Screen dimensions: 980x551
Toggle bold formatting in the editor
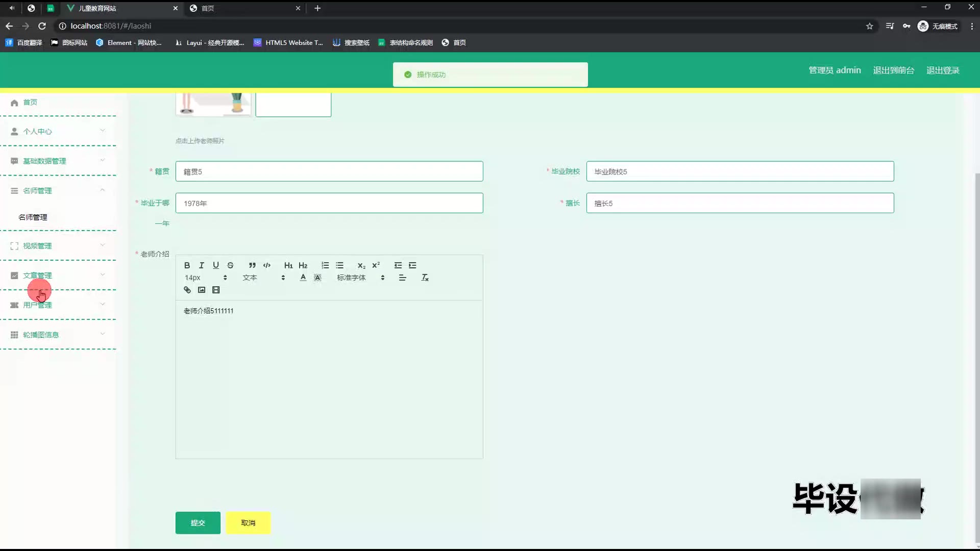click(187, 265)
